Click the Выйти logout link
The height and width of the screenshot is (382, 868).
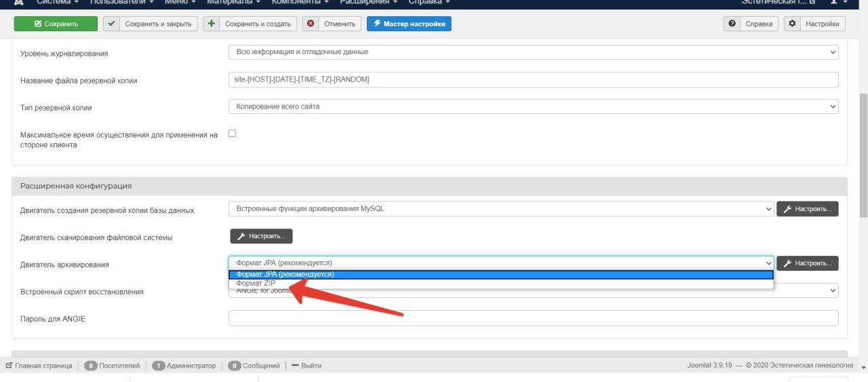pos(307,366)
